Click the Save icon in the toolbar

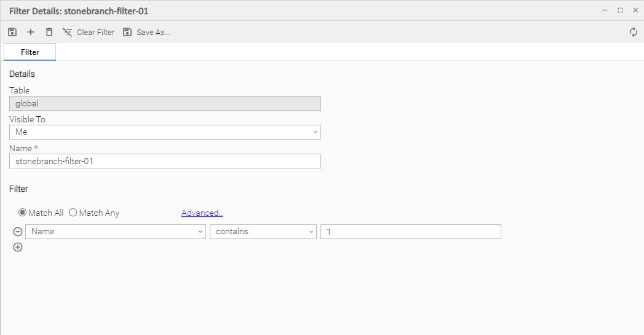12,32
